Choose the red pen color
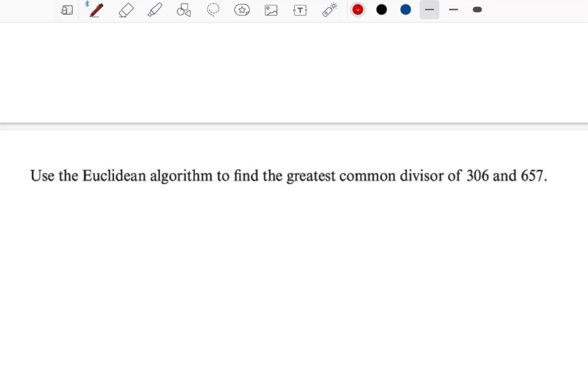 (358, 10)
